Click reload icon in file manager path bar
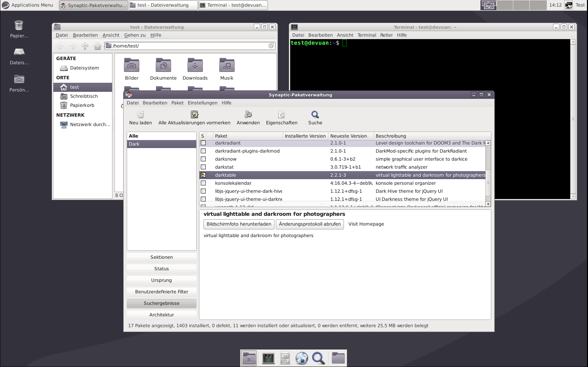 pyautogui.click(x=271, y=46)
